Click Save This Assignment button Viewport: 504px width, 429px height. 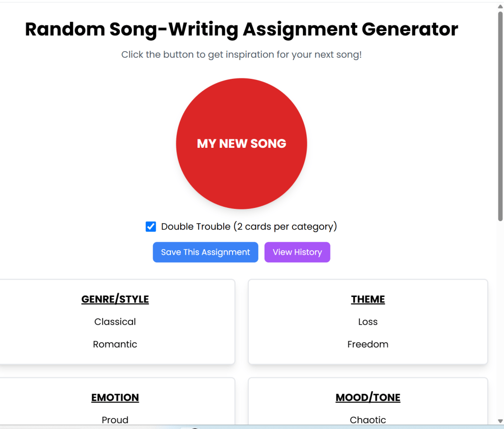coord(205,252)
